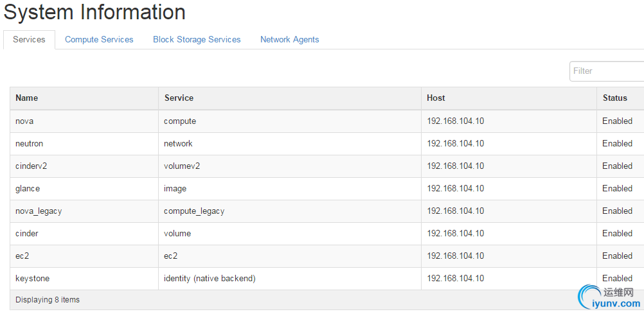Open Block Storage Services tab
The width and height of the screenshot is (644, 314).
point(197,39)
